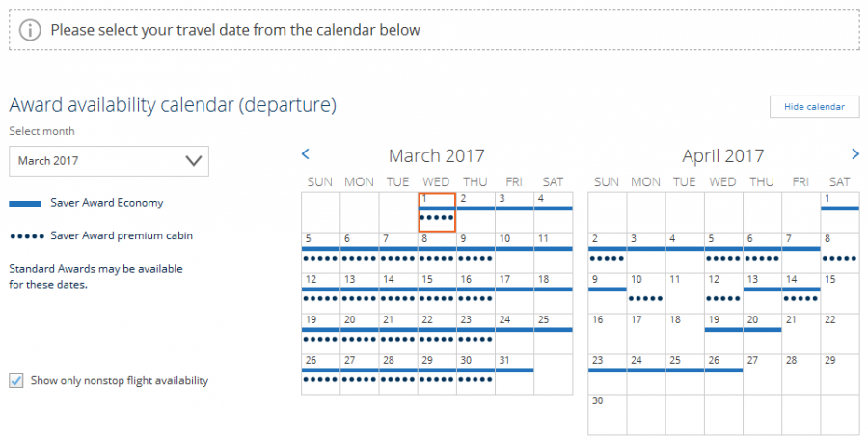Click the Saver Award premium cabin dotted legend
The width and height of the screenshot is (868, 441).
coord(25,235)
